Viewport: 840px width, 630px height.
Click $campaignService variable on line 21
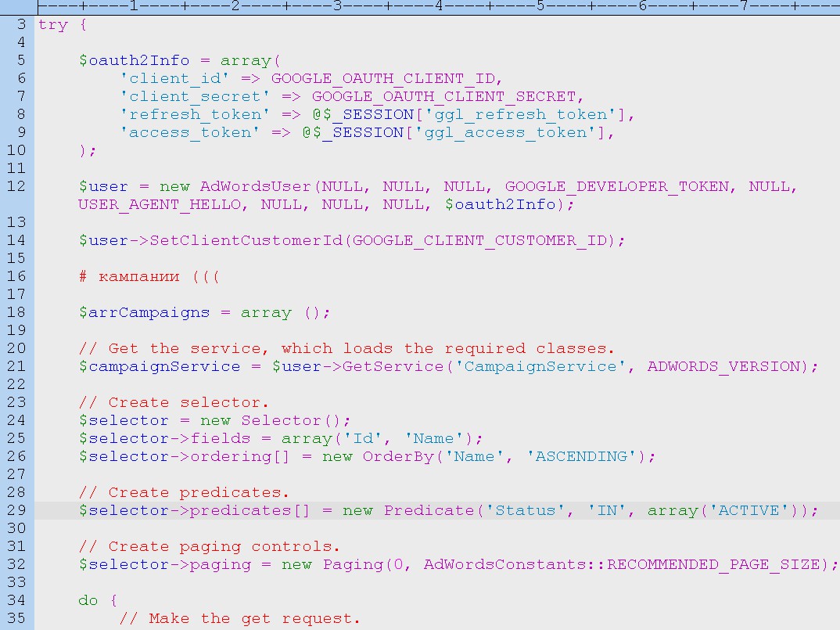pos(159,367)
